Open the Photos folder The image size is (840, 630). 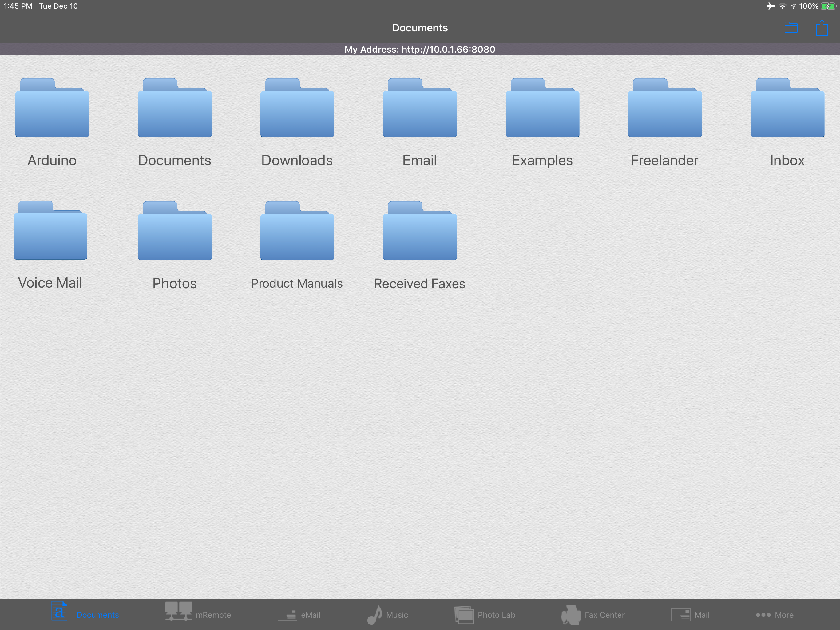(x=175, y=231)
